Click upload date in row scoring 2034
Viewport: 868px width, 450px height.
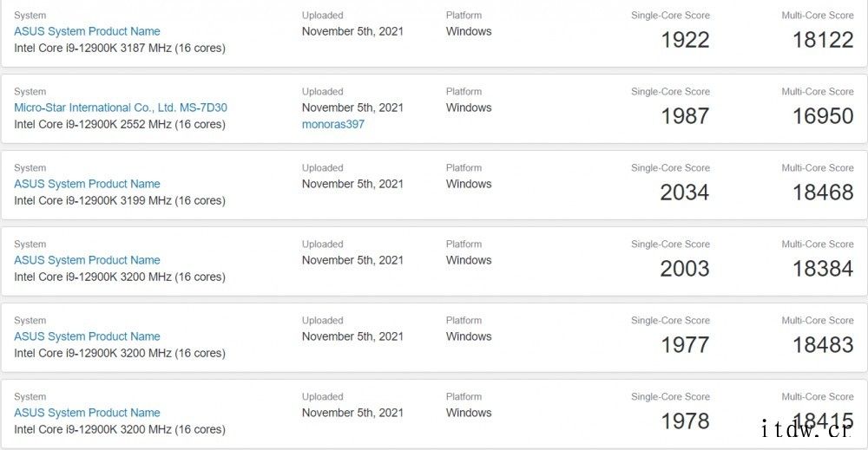pos(352,184)
